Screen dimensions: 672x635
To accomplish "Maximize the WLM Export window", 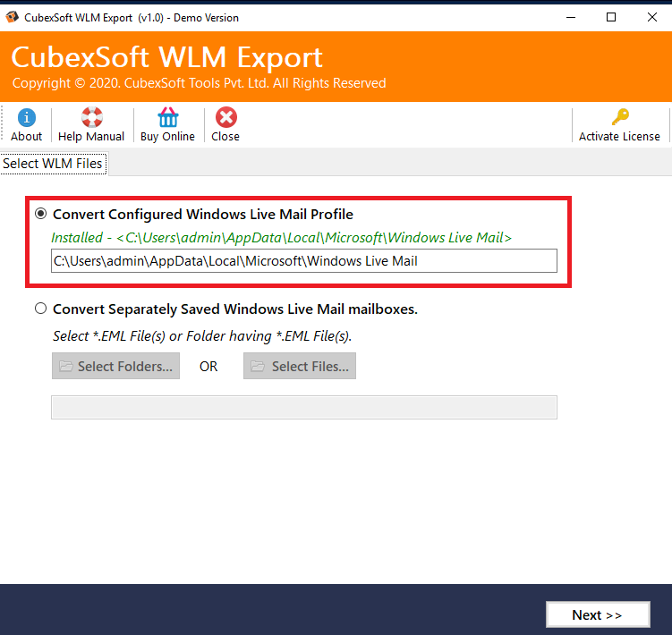I will (611, 17).
